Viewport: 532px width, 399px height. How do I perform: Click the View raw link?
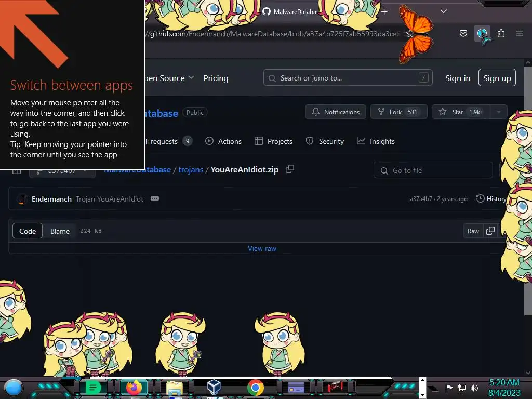click(262, 249)
